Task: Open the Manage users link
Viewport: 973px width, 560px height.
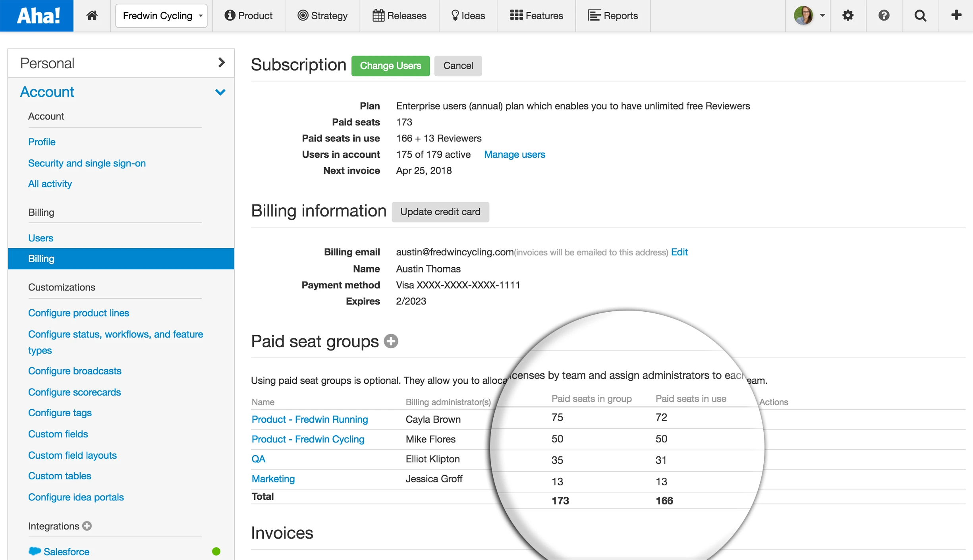Action: point(514,154)
